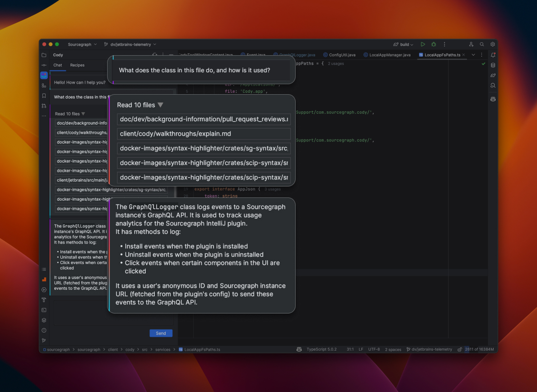The width and height of the screenshot is (537, 392).
Task: Open the Notifications bell
Action: click(x=493, y=55)
